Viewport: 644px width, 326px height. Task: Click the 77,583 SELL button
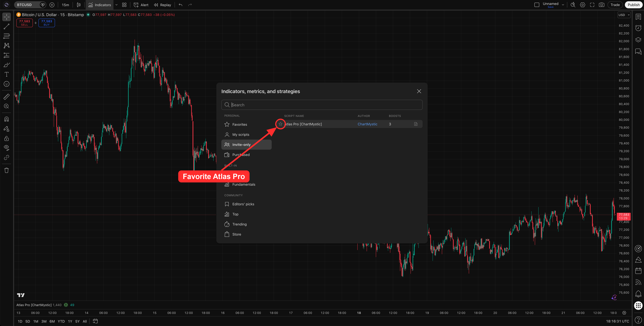pyautogui.click(x=25, y=23)
